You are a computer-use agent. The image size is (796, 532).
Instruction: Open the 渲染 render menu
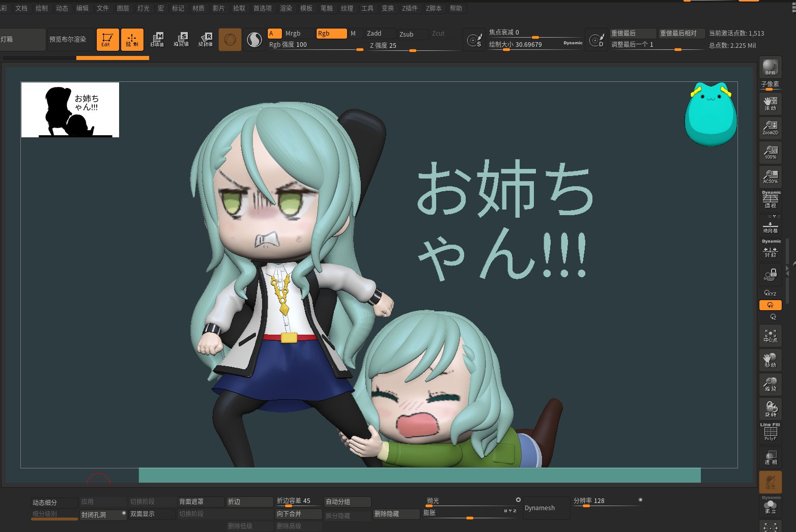(286, 8)
